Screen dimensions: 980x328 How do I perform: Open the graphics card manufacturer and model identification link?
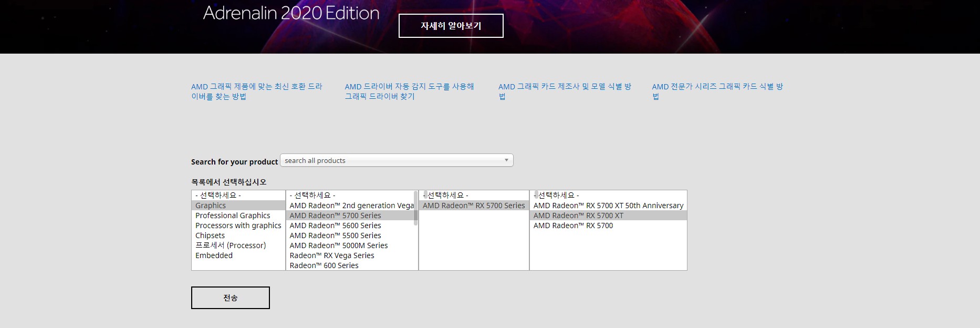[565, 91]
